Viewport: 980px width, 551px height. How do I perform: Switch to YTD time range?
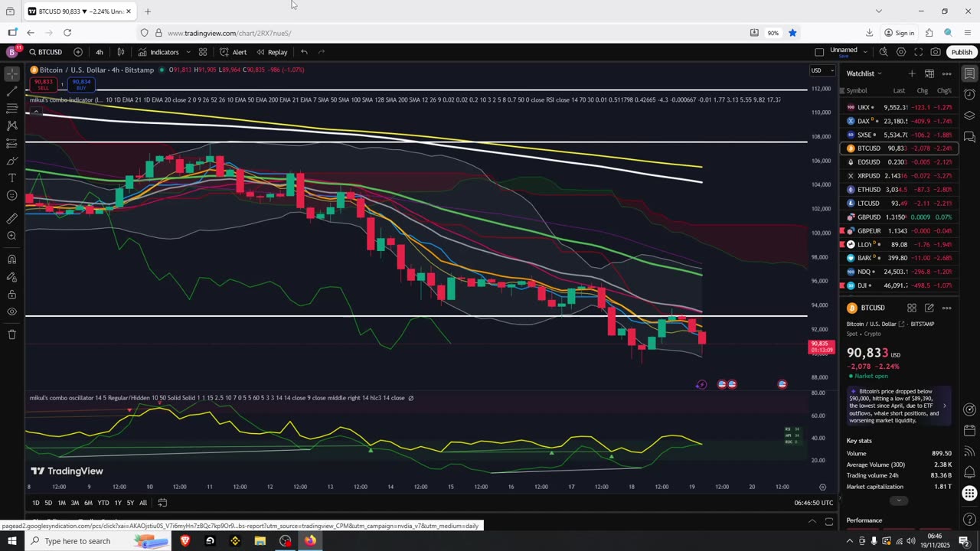pos(103,503)
